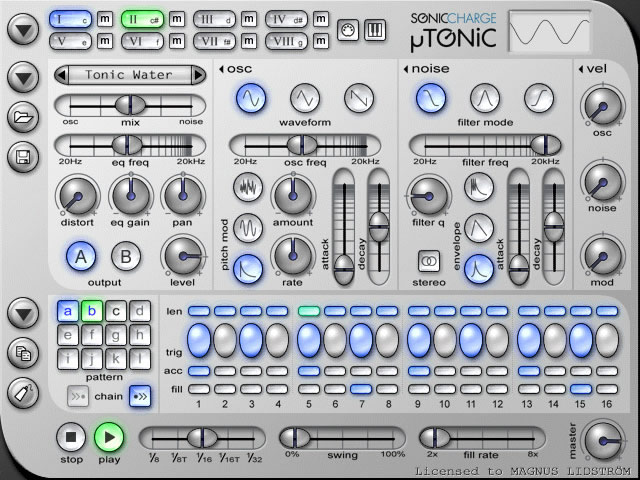
Task: Toggle fill on step 7
Action: click(361, 389)
